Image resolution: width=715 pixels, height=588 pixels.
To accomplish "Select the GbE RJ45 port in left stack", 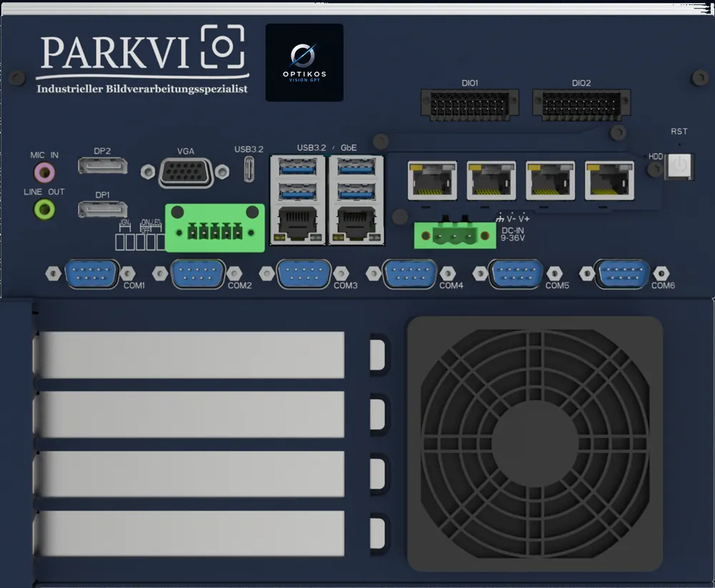I will point(297,223).
